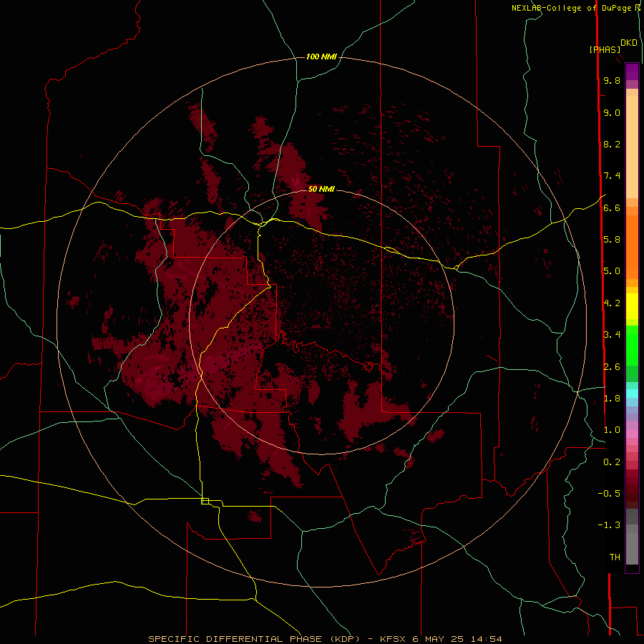Select the 1.0 scale value
The width and height of the screenshot is (644, 644).
[612, 430]
